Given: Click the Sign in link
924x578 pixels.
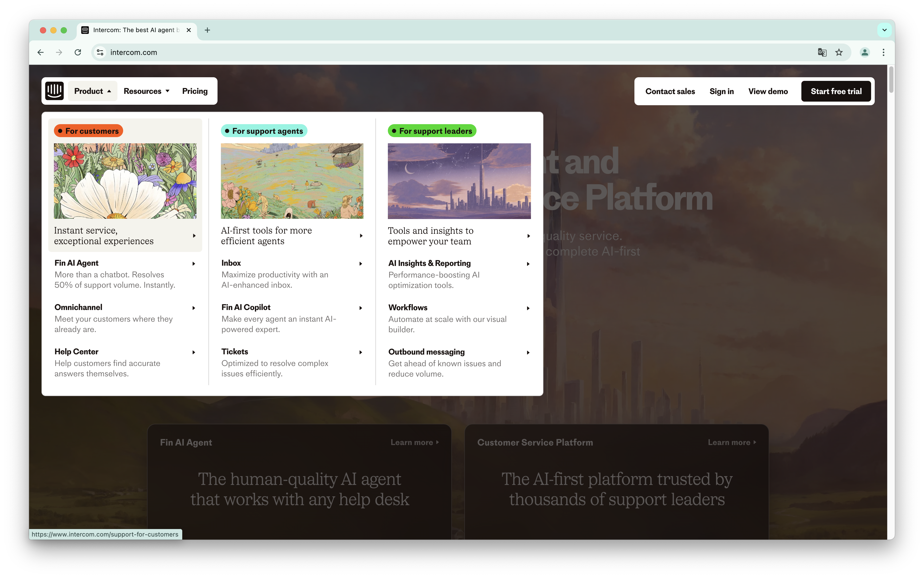Looking at the screenshot, I should point(721,91).
